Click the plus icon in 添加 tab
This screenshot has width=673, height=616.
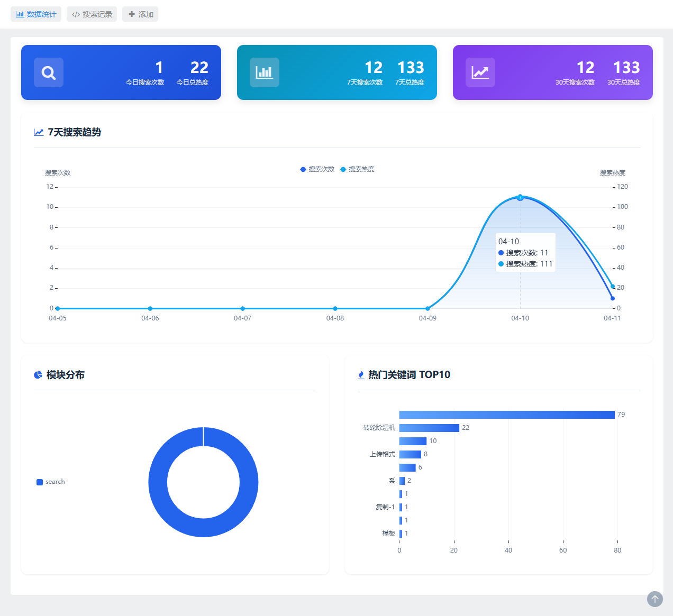tap(132, 14)
